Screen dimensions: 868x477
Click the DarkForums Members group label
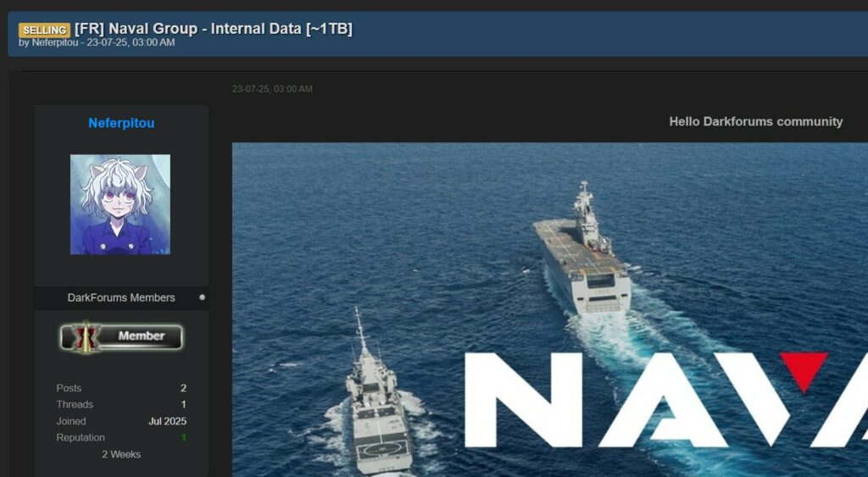coord(121,297)
